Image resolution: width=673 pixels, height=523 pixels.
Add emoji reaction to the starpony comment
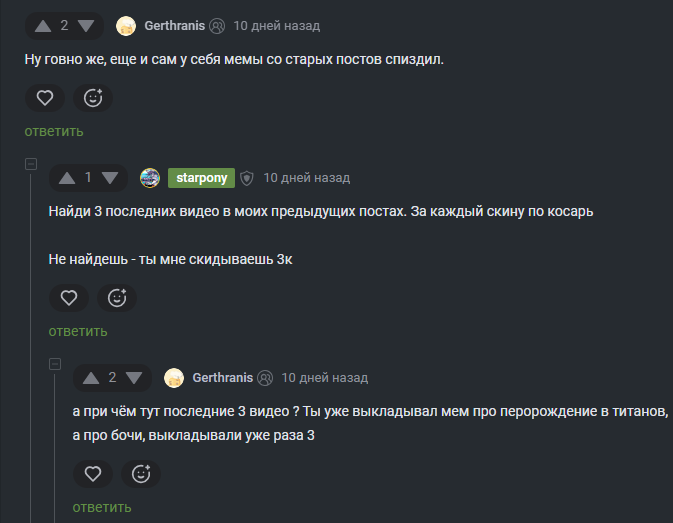pos(117,298)
